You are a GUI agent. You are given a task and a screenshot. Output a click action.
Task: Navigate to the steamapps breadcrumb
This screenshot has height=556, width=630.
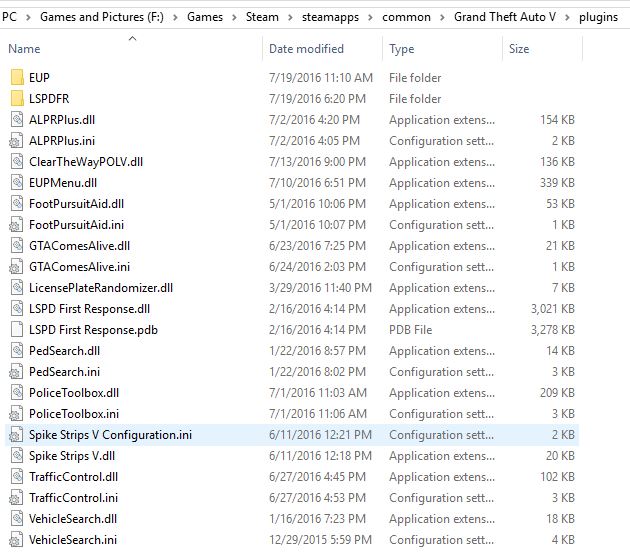330,17
